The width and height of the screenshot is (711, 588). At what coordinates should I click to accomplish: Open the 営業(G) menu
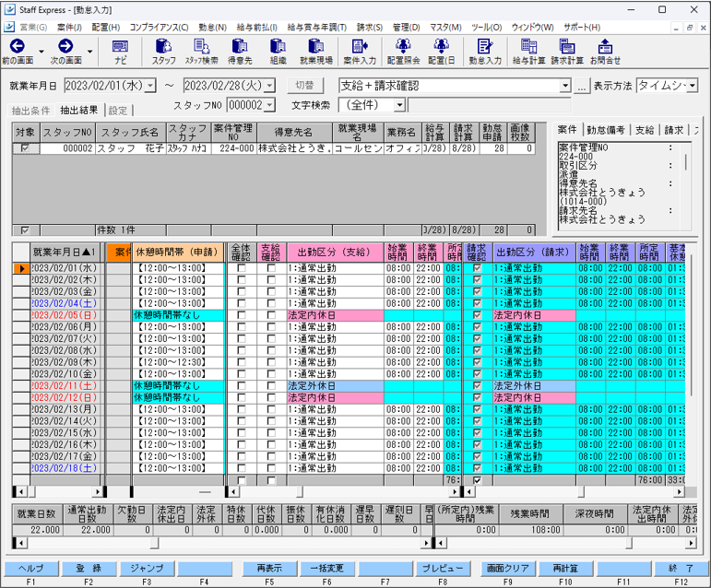[33, 27]
